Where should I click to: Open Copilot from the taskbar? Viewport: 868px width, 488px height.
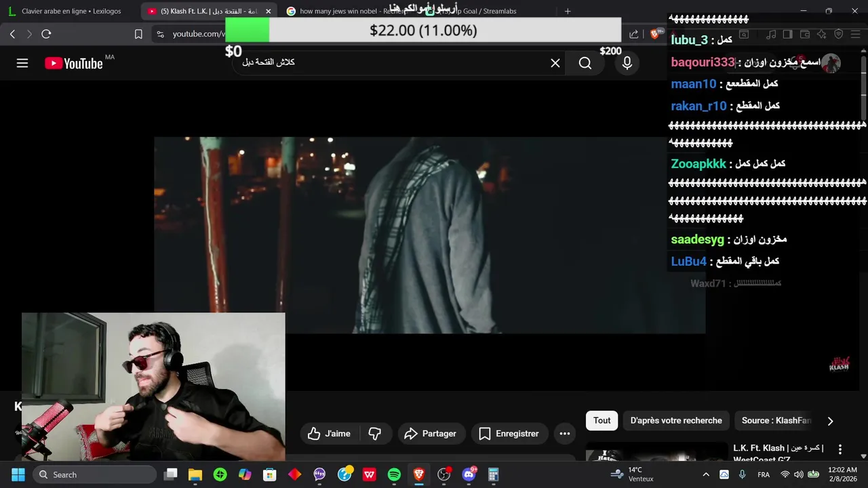point(245,474)
